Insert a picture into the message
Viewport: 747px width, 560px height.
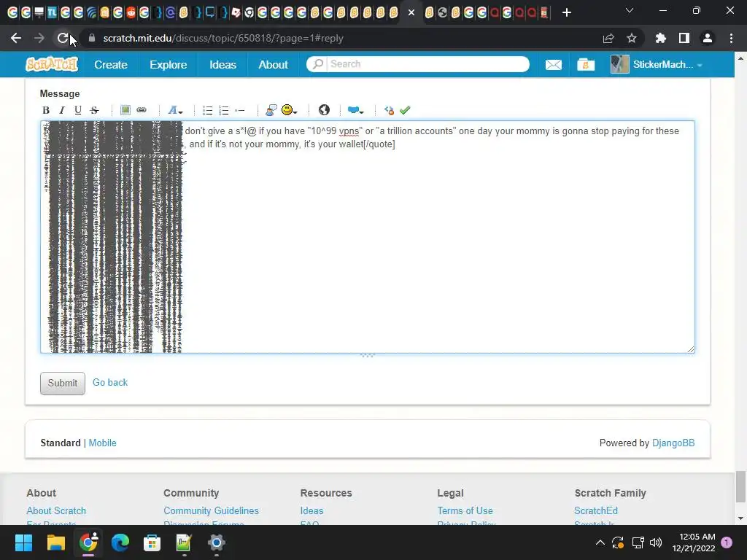tap(125, 110)
